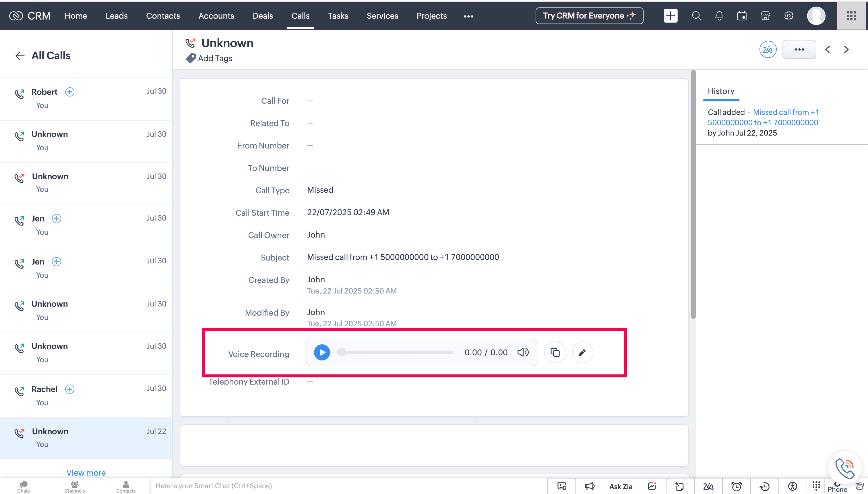This screenshot has width=868, height=494.
Task: Open the apps grid launcher
Action: click(851, 16)
